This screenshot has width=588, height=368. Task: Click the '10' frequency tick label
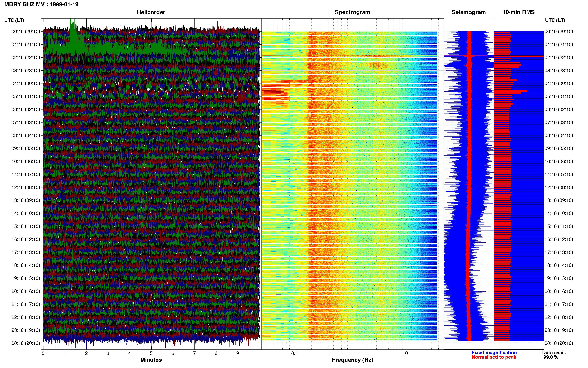pos(405,353)
